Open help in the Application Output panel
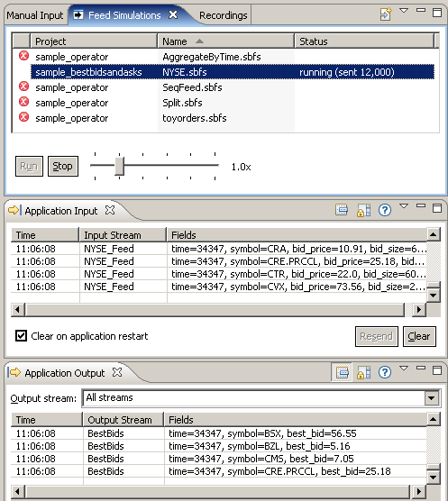 [385, 372]
